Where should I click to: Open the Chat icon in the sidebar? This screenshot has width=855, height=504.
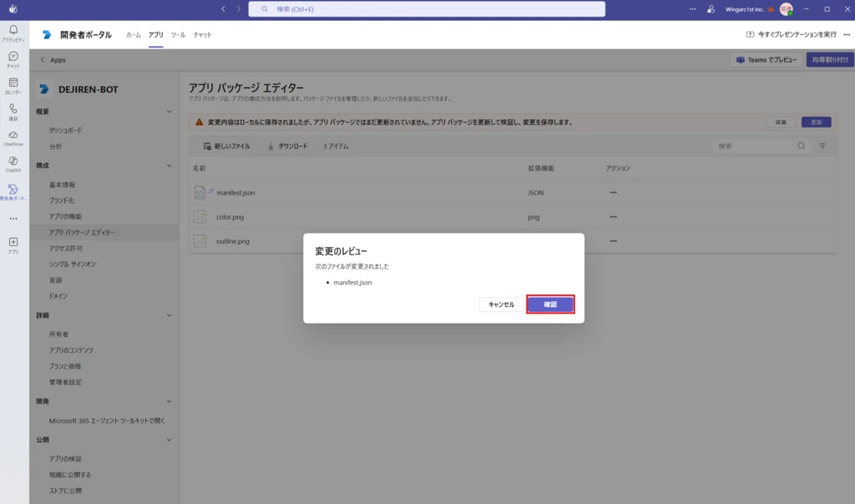tap(13, 58)
